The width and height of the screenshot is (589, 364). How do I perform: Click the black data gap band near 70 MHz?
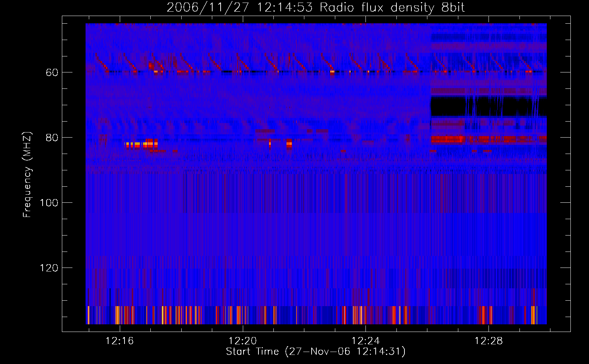(x=489, y=106)
